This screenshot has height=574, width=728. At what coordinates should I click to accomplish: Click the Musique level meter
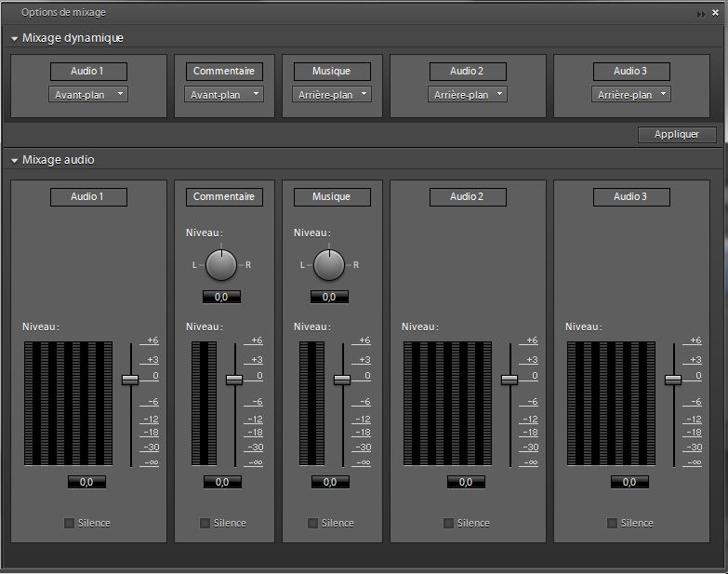(312, 404)
